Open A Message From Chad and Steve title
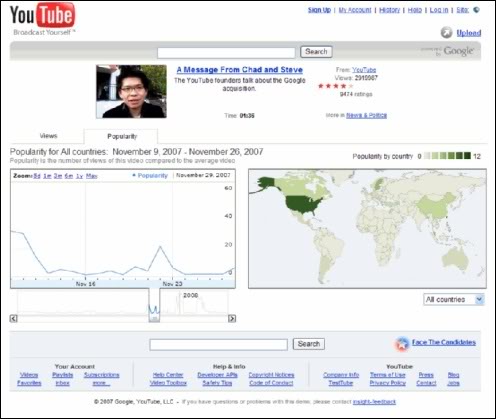 coord(240,70)
